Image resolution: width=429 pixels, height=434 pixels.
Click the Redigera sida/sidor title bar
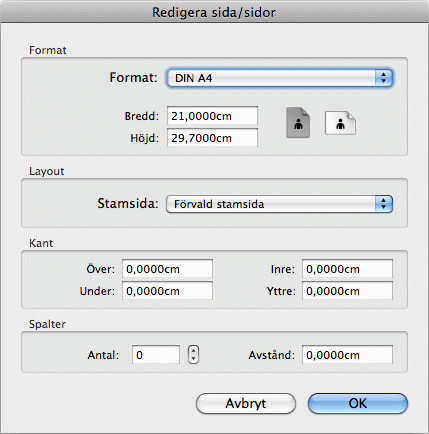point(214,12)
